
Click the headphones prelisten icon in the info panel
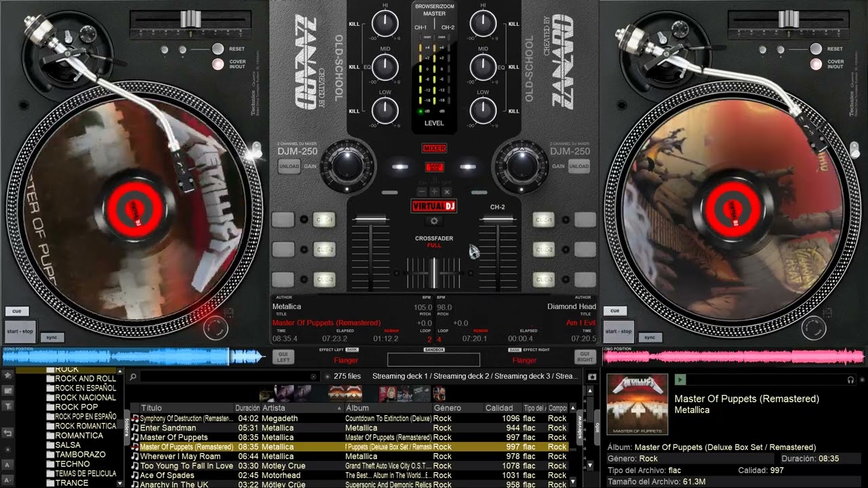pos(851,380)
